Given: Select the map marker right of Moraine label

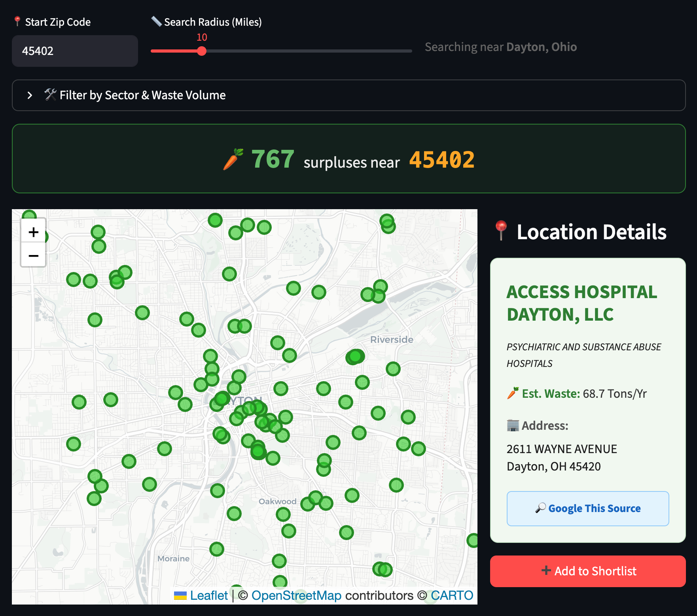Looking at the screenshot, I should click(x=217, y=549).
